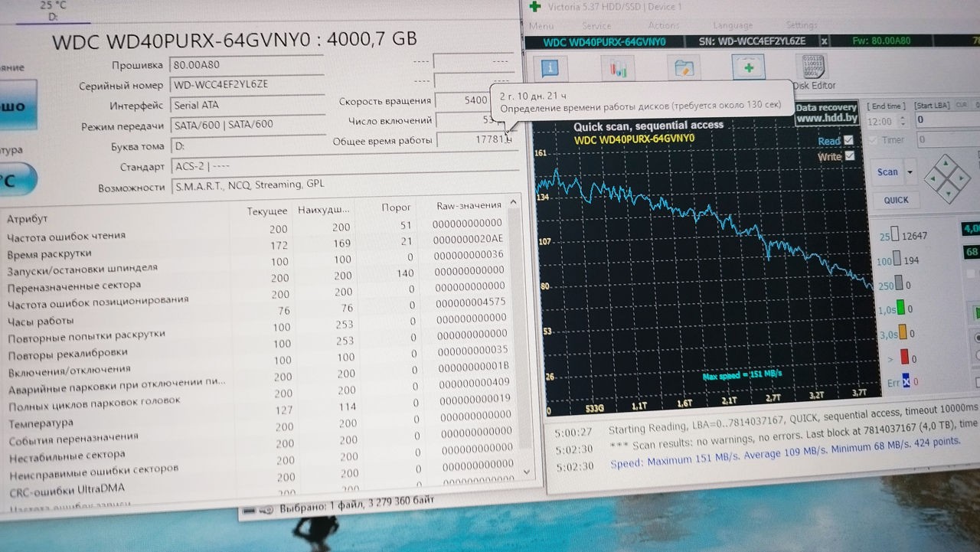
Task: Expand the dropdown arrow beside Scan
Action: [910, 172]
